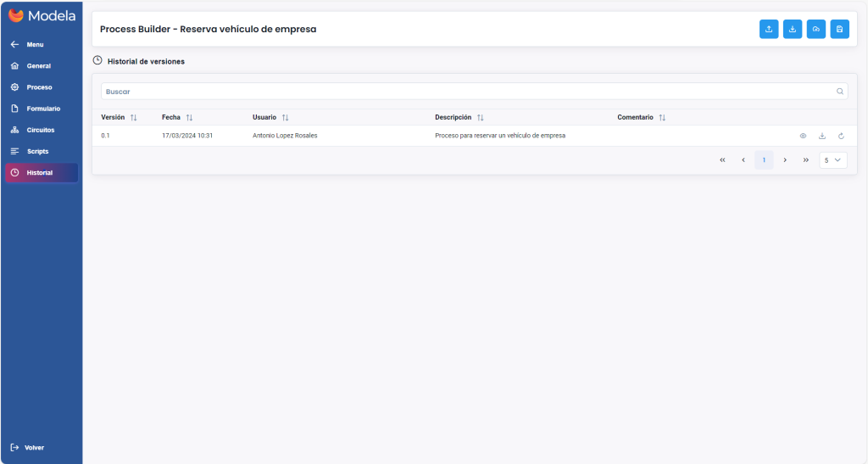Screen dimensions: 868x464
Task: Go to the next page of results
Action: 785,159
